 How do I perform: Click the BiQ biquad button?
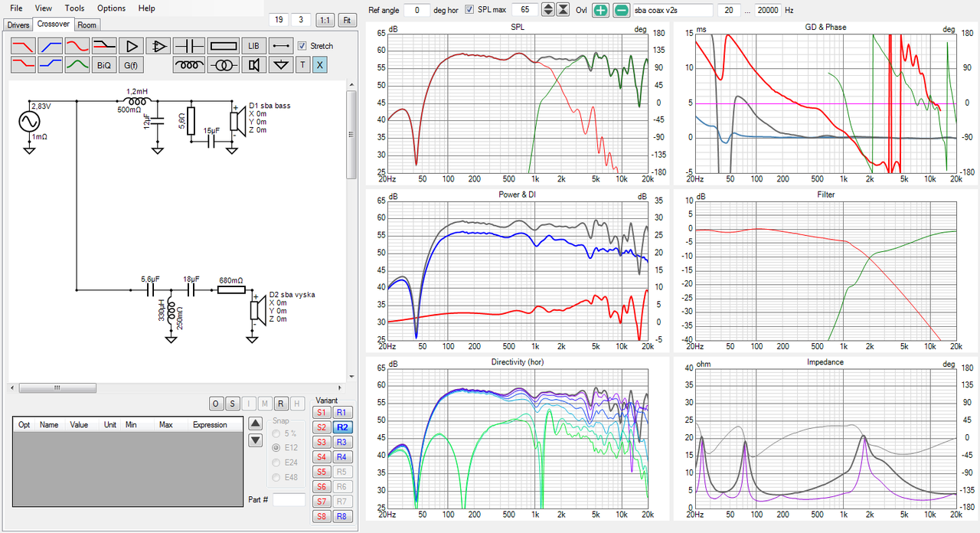(x=104, y=65)
